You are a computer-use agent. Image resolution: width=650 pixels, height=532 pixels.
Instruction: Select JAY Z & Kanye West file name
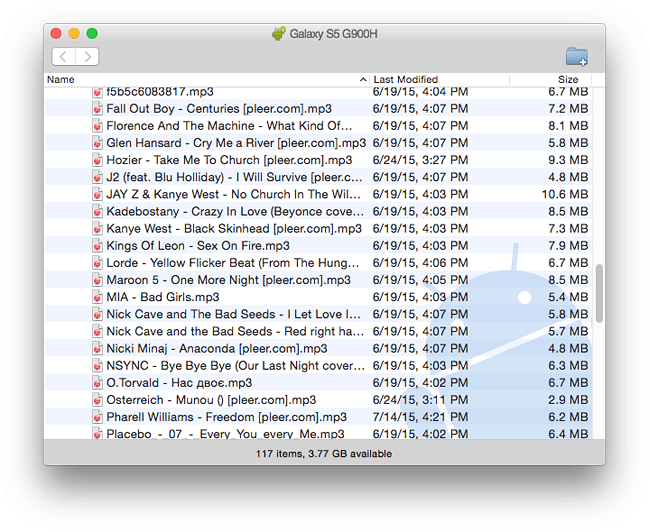click(x=233, y=194)
